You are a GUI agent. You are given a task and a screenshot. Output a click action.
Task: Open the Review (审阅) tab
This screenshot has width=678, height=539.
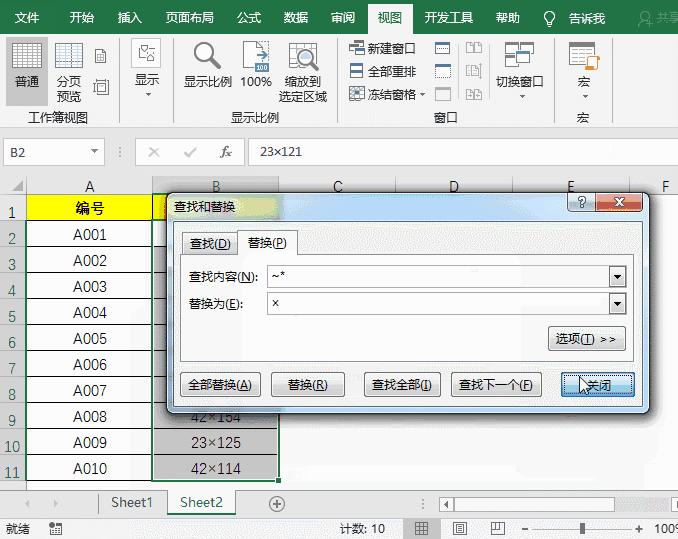click(x=343, y=18)
